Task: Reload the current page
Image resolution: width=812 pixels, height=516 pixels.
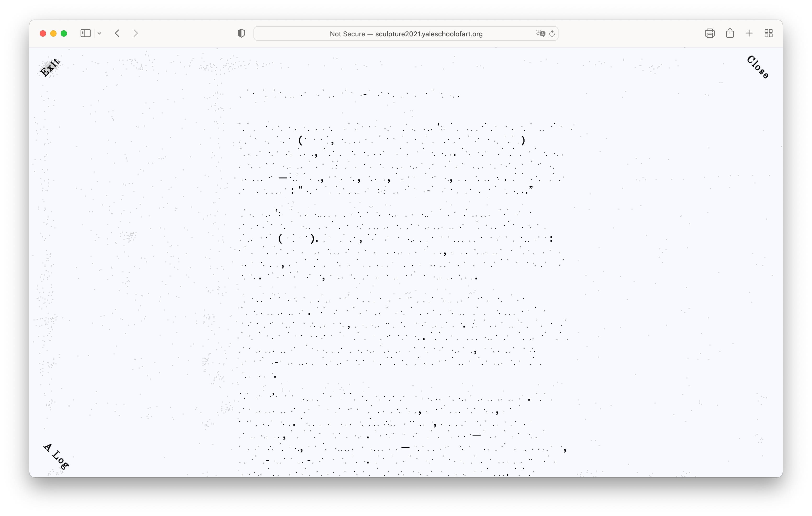Action: [x=552, y=33]
